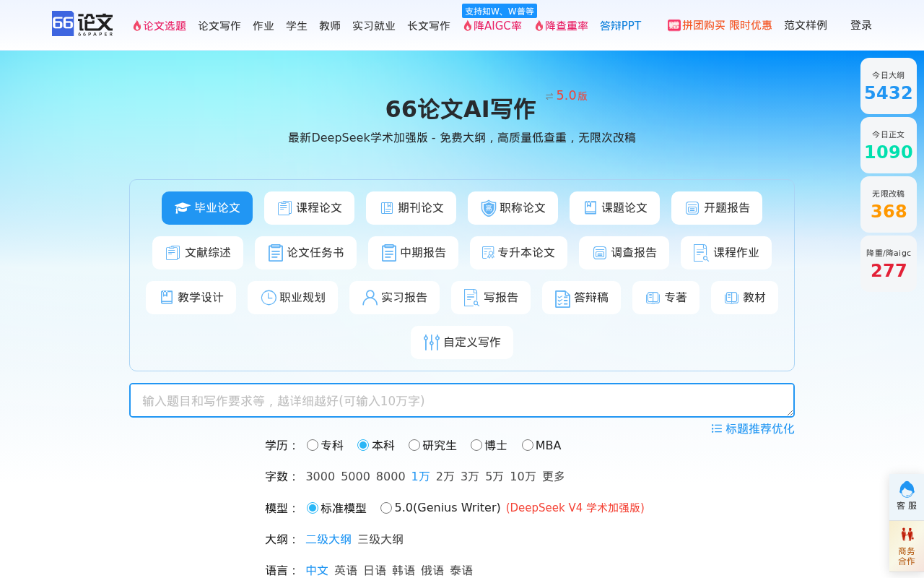Image resolution: width=924 pixels, height=578 pixels.
Task: Choose 中期报告 type
Action: [x=413, y=253]
